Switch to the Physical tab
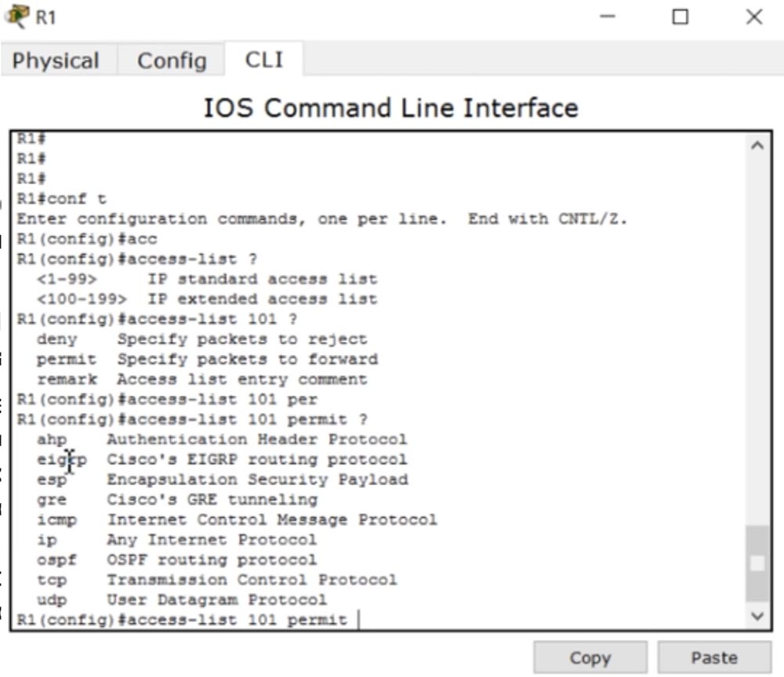This screenshot has height=677, width=784. point(56,60)
